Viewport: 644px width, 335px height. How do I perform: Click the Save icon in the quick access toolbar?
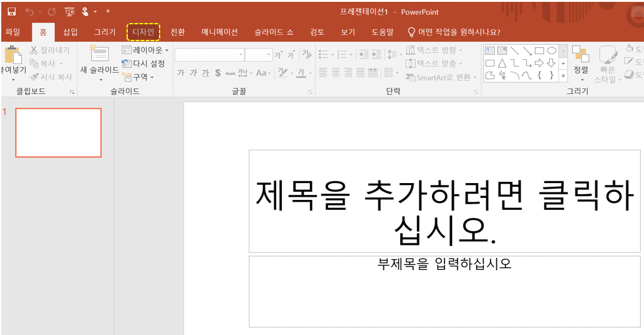pos(11,11)
